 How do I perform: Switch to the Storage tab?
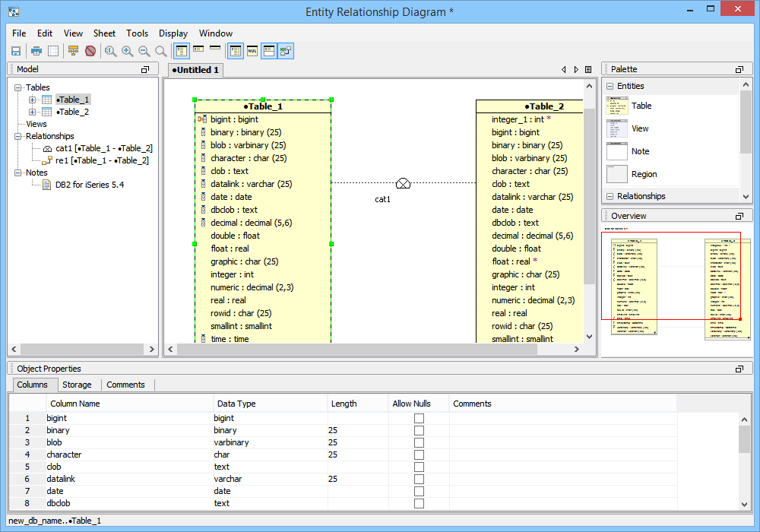77,385
